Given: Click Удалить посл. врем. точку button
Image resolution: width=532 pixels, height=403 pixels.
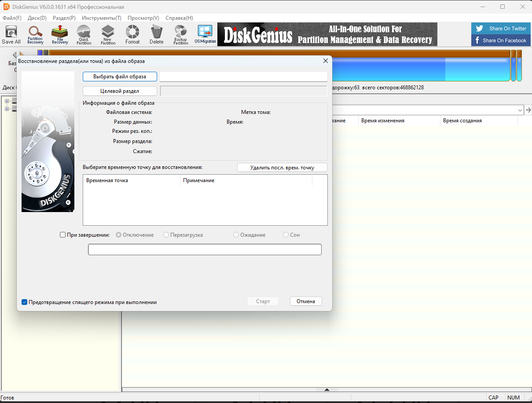Looking at the screenshot, I should point(282,168).
